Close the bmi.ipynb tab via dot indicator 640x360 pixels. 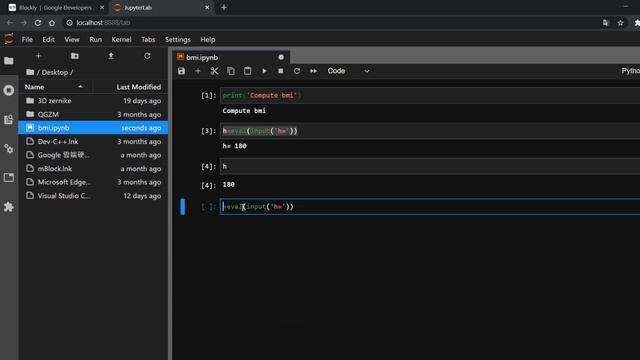pyautogui.click(x=281, y=57)
